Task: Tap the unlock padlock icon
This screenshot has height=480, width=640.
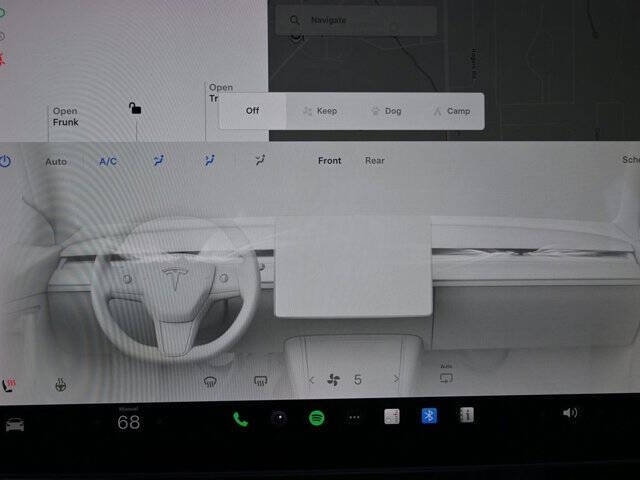Action: pos(135,108)
